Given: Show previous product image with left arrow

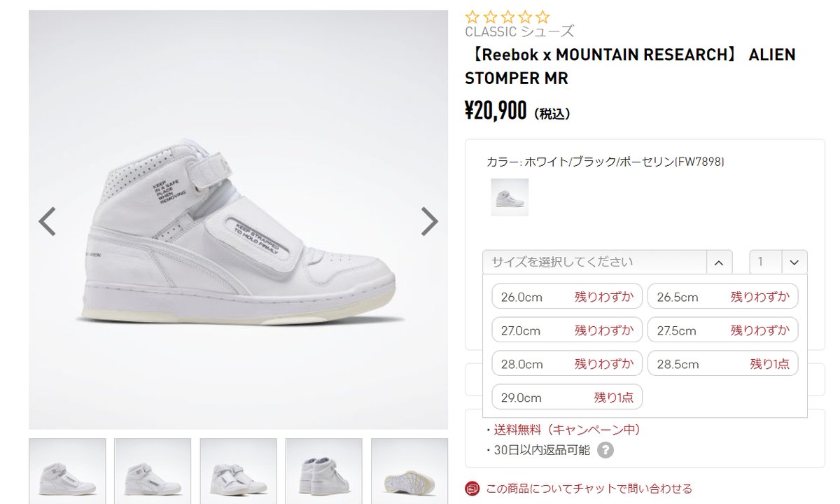Looking at the screenshot, I should (47, 221).
